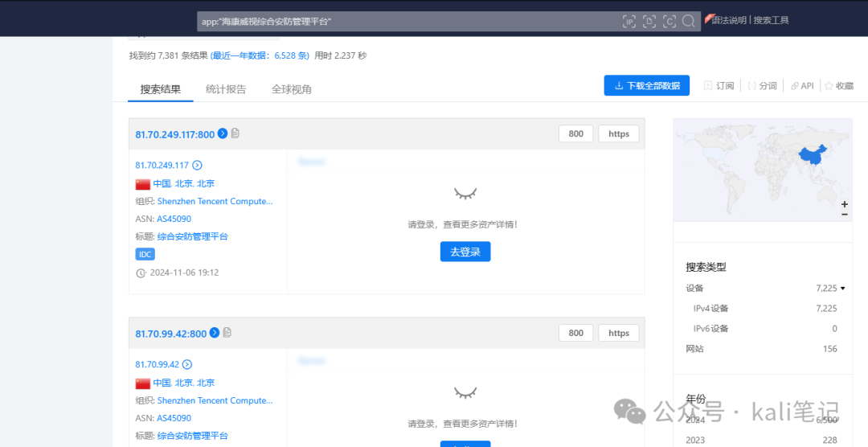Switch to the 统计报告 tab
Screen dimensions: 868x447
pos(226,89)
